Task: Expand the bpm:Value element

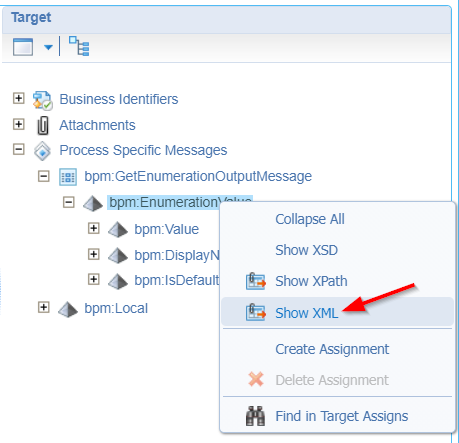Action: click(x=94, y=228)
